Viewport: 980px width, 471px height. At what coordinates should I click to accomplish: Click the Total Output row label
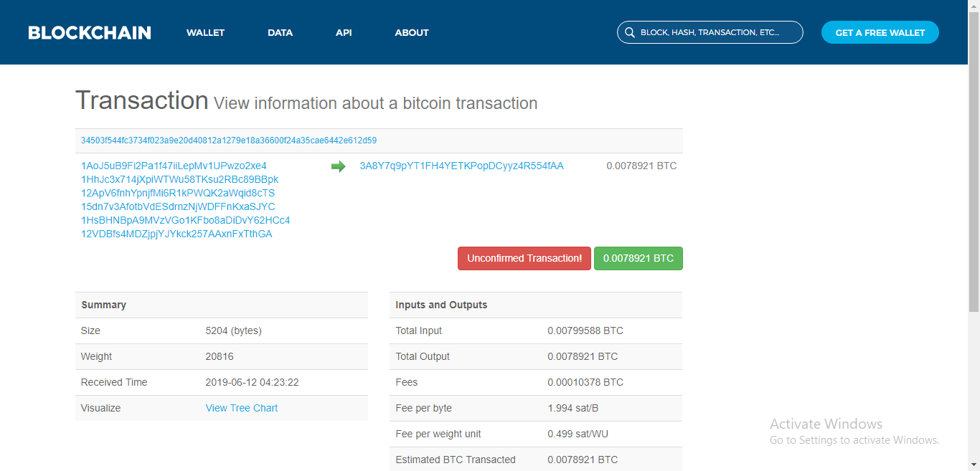coord(423,356)
